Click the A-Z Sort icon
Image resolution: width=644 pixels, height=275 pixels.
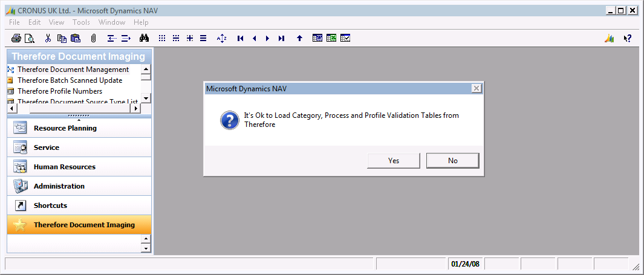click(222, 39)
